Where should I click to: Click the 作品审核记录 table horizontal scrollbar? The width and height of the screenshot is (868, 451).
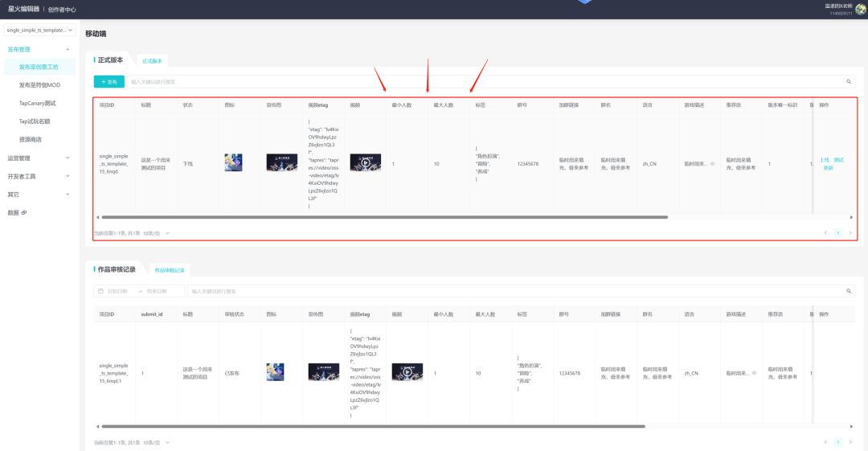point(374,427)
